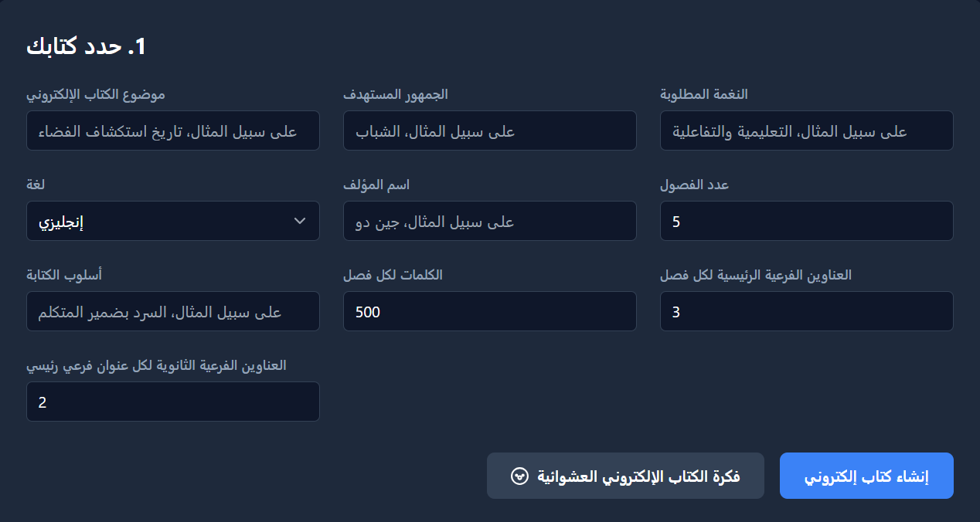Click the العناوين الفرعية الرئيسية field showing 3
The height and width of the screenshot is (522, 980).
[x=806, y=311]
